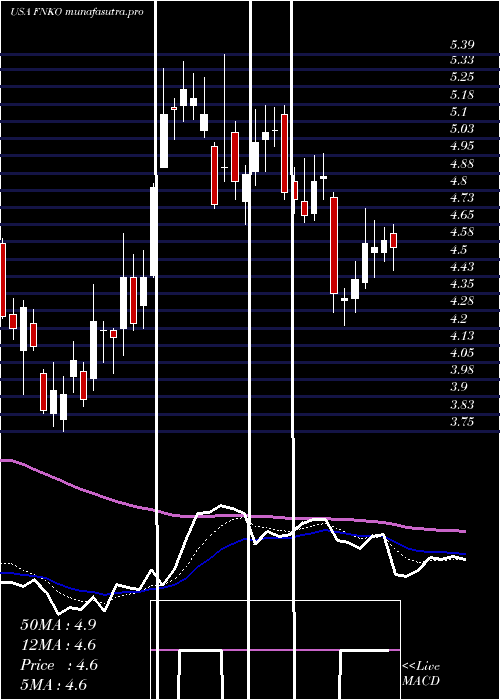Viewport: 500px width, 700px height.
Task: Click the 5.25 price axis label
Action: click(x=462, y=77)
